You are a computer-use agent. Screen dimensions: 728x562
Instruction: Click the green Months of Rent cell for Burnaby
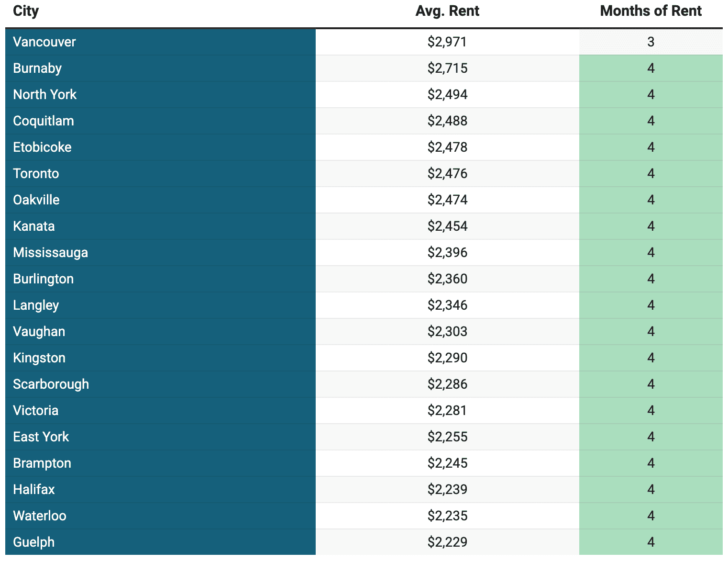[x=651, y=68]
